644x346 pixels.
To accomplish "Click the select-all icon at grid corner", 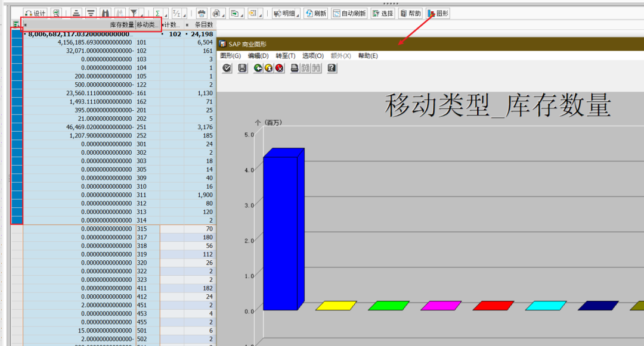I will 16,24.
